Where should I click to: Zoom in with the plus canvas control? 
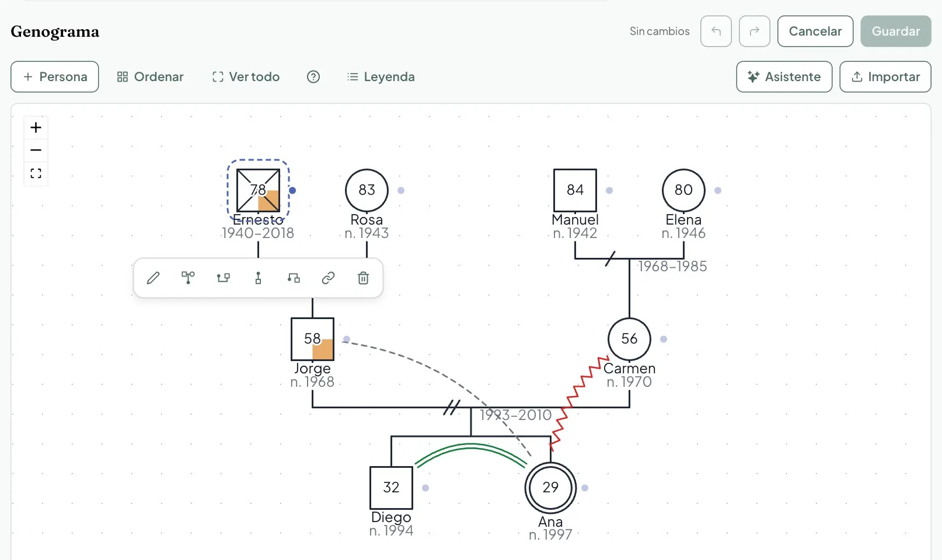(x=36, y=128)
